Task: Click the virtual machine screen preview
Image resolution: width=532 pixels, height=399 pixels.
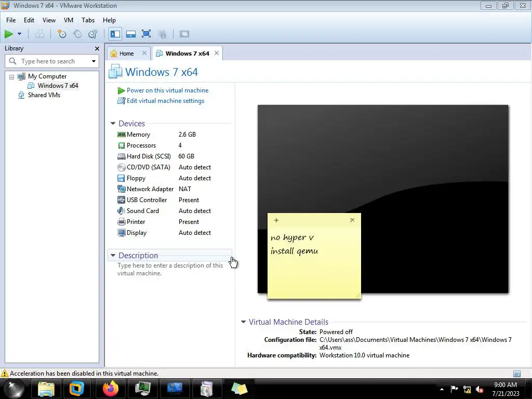Action: click(383, 199)
